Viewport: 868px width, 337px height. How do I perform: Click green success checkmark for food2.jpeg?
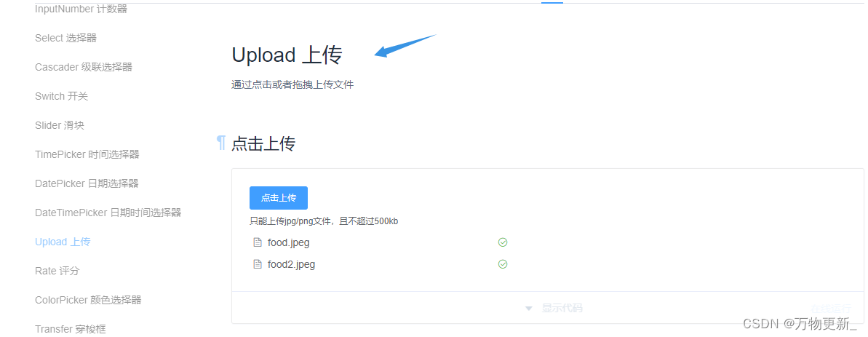point(503,264)
